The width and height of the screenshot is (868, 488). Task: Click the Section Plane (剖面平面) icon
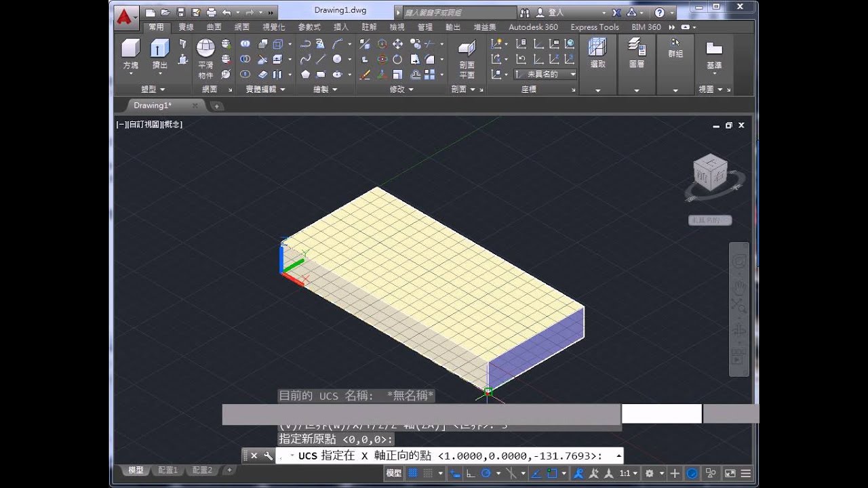pos(467,58)
